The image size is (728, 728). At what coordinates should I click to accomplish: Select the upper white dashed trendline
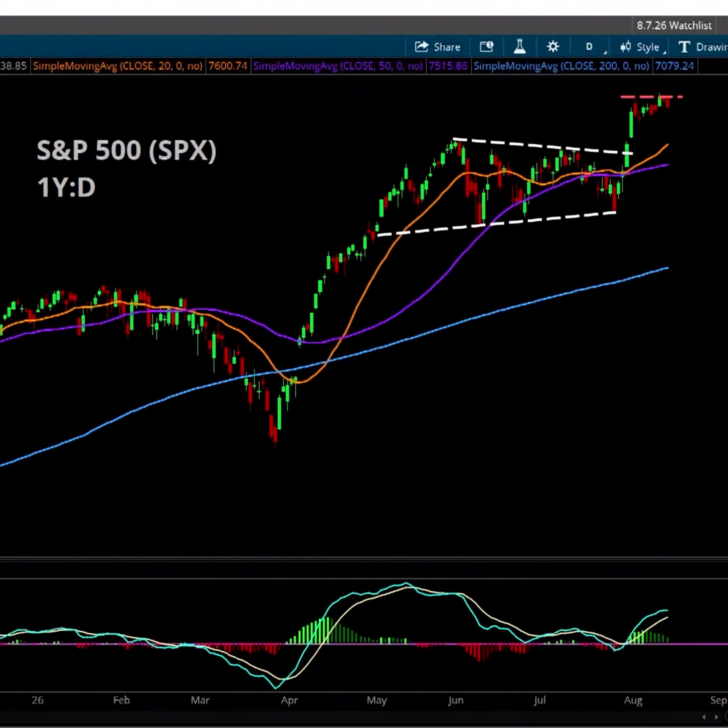pyautogui.click(x=543, y=146)
